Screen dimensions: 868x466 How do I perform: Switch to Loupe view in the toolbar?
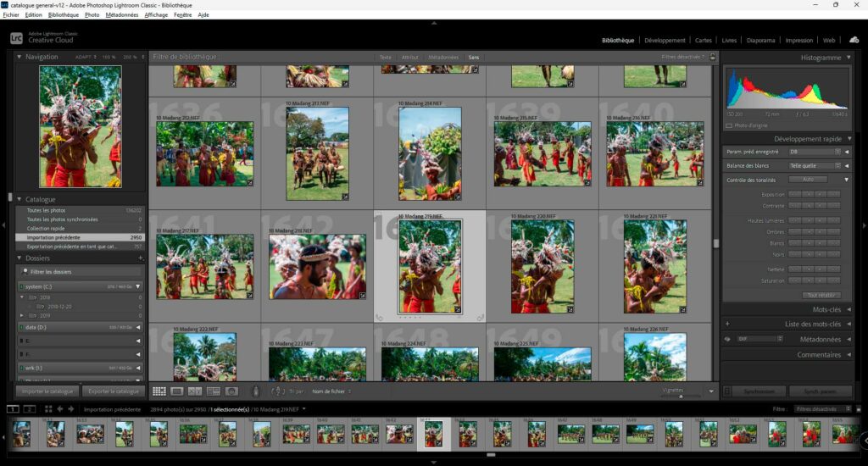[x=177, y=391]
